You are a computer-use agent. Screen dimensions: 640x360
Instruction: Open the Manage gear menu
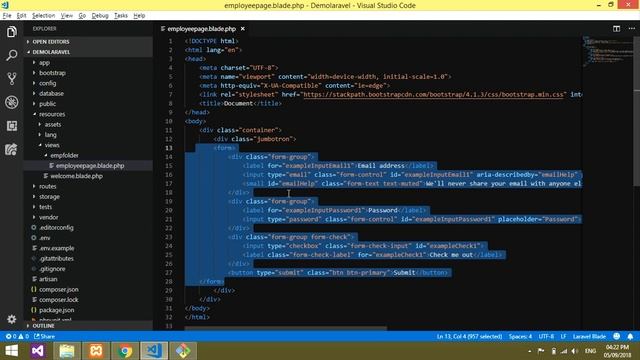coord(11,319)
